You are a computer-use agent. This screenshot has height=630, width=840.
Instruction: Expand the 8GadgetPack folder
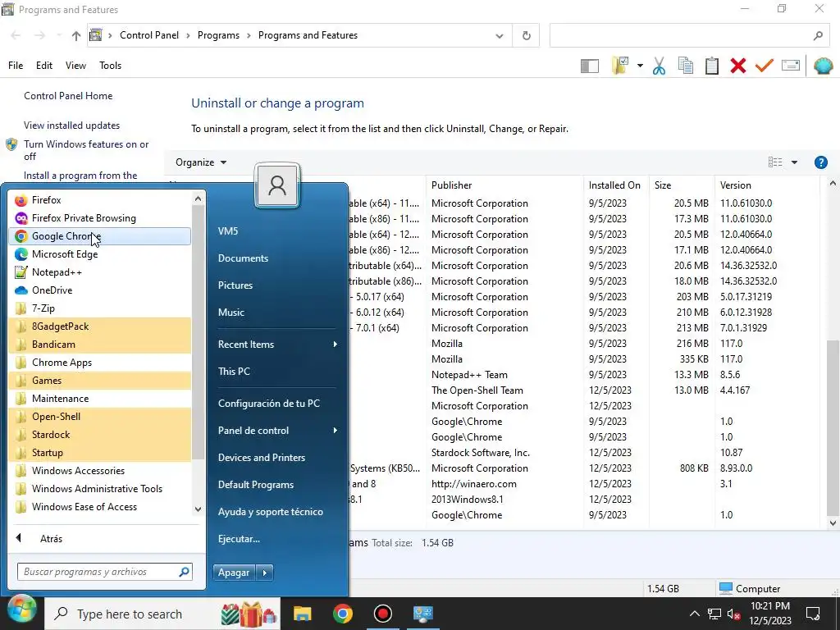tap(99, 326)
